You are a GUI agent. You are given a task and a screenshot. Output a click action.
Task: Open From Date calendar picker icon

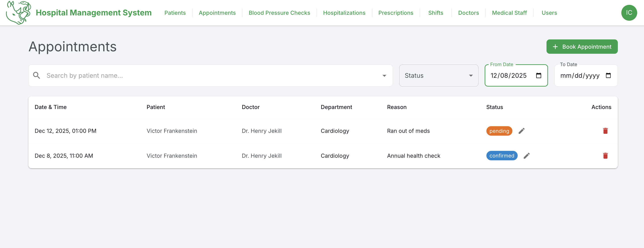(x=539, y=76)
